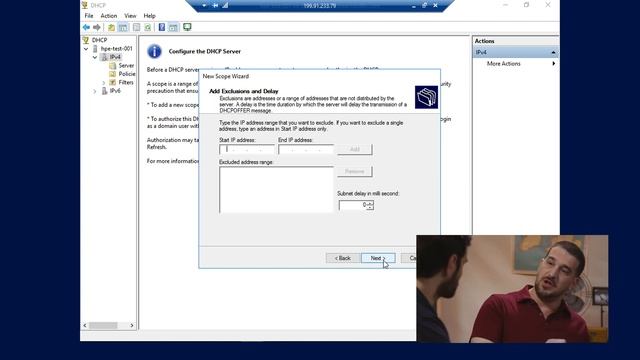Open the View menu
The width and height of the screenshot is (640, 360).
coord(130,16)
